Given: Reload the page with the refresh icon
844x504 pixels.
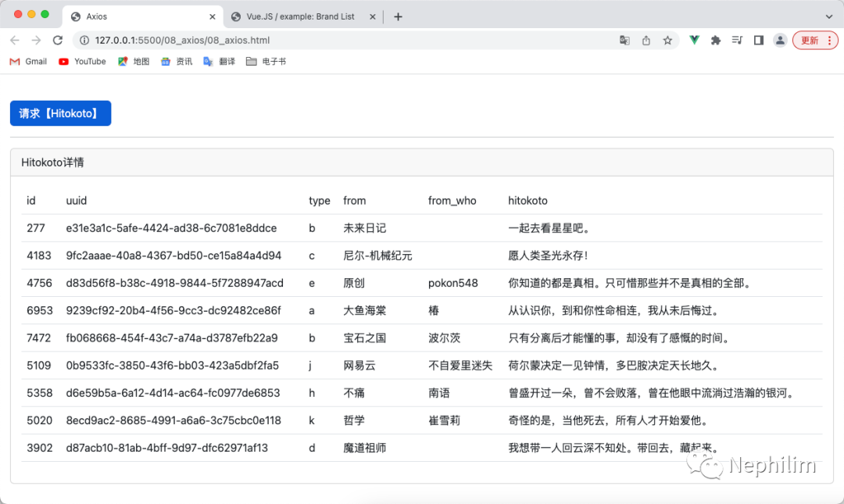Looking at the screenshot, I should 58,41.
